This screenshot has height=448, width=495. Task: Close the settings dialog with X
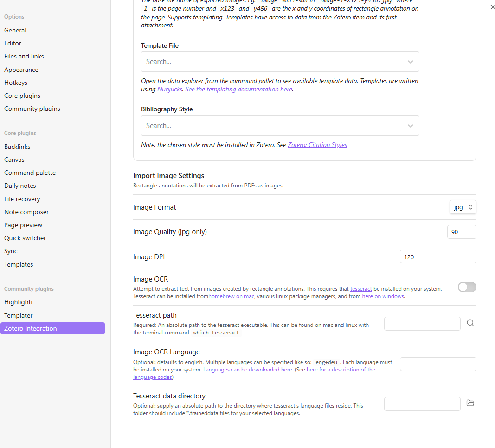click(x=492, y=7)
